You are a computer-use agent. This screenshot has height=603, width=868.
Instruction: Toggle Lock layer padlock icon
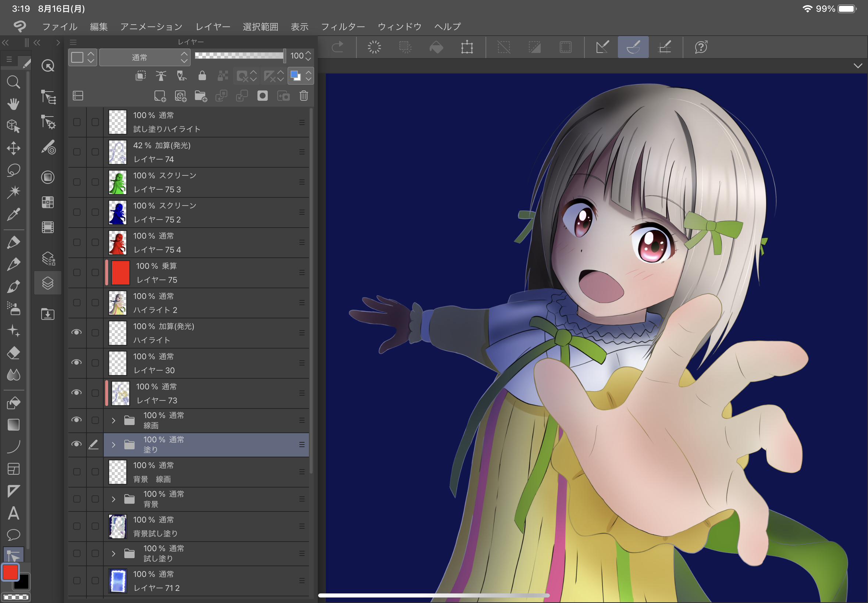coord(202,76)
